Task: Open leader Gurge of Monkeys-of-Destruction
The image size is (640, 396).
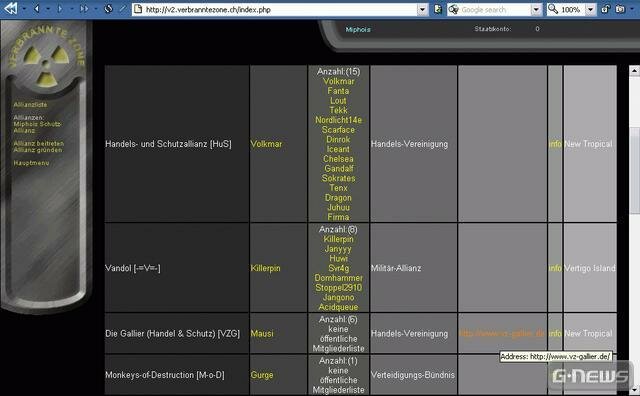Action: coord(262,375)
